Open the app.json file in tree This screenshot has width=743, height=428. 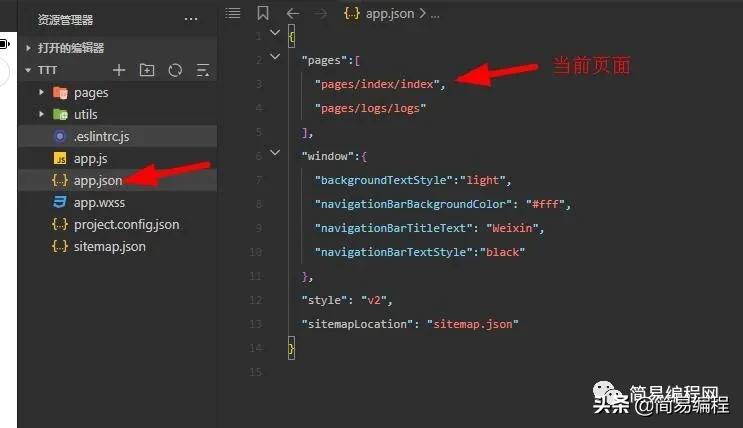click(x=98, y=181)
